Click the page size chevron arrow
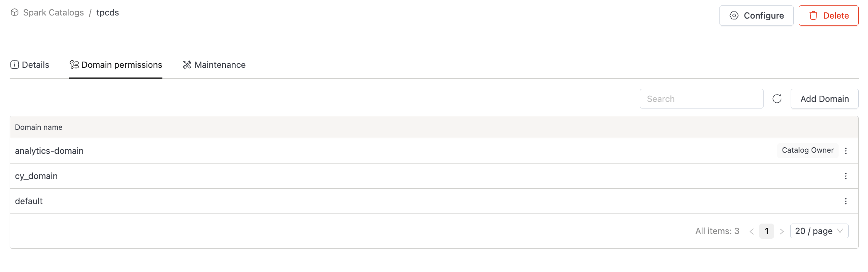The height and width of the screenshot is (272, 868). click(840, 231)
